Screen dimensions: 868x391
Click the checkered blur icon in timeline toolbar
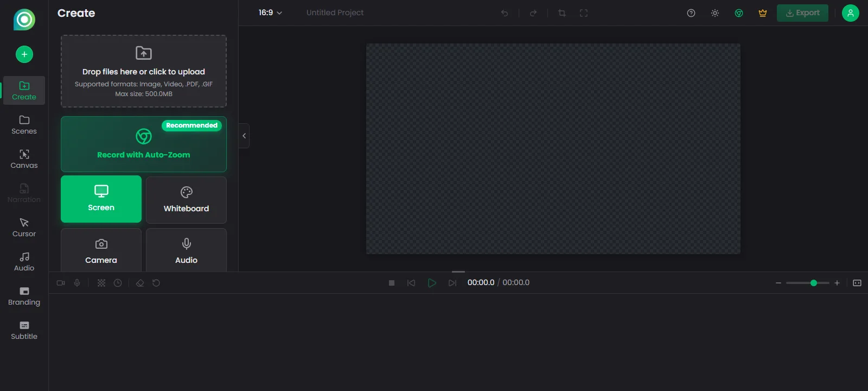pyautogui.click(x=101, y=283)
